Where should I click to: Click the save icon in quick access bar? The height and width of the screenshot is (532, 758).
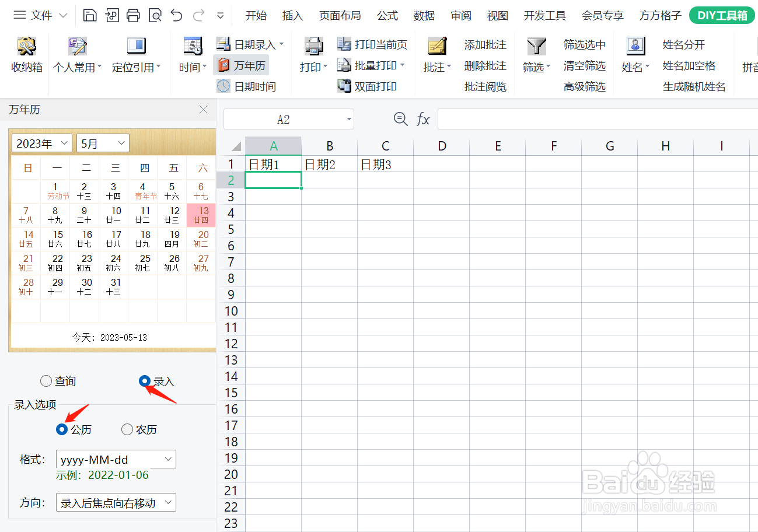pos(90,15)
